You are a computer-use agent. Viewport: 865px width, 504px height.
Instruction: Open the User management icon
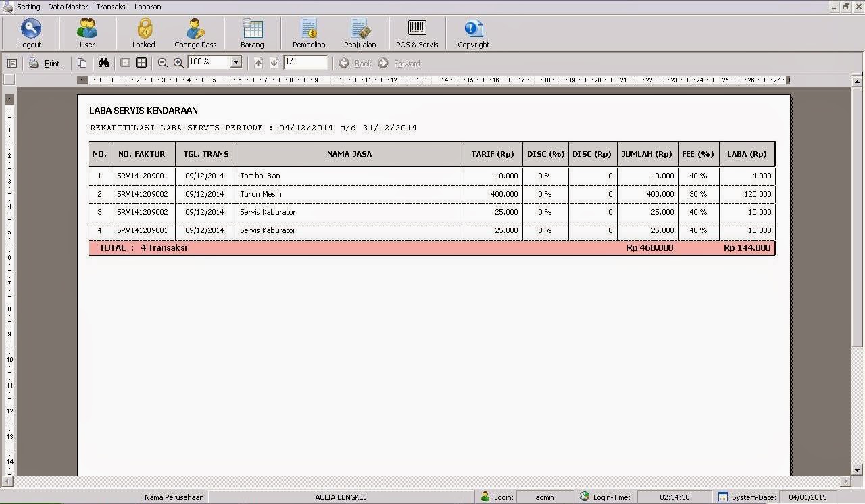coord(87,29)
